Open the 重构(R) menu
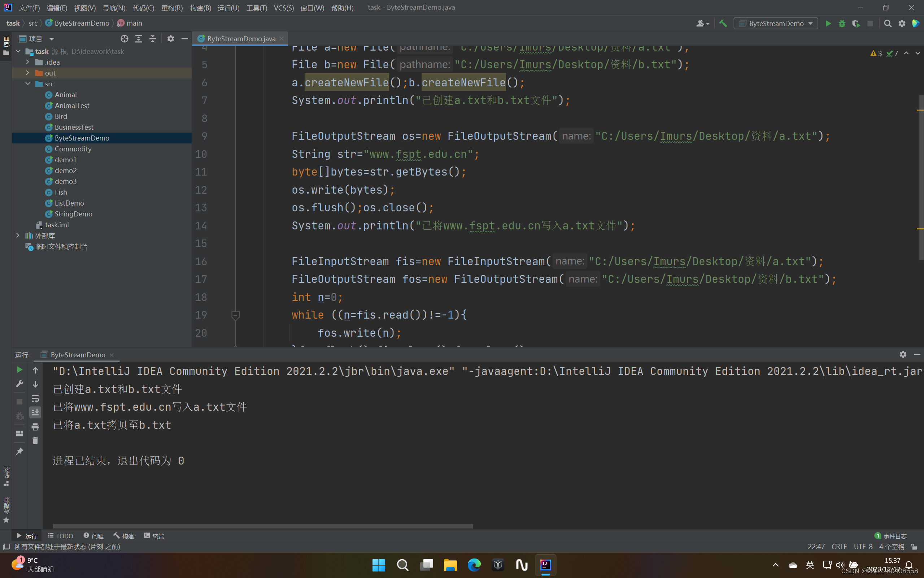 (x=172, y=8)
